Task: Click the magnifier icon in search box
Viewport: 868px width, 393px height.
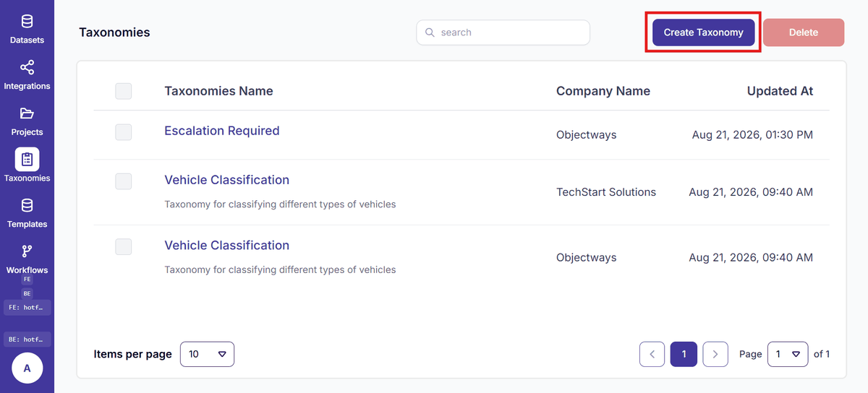Action: tap(430, 33)
